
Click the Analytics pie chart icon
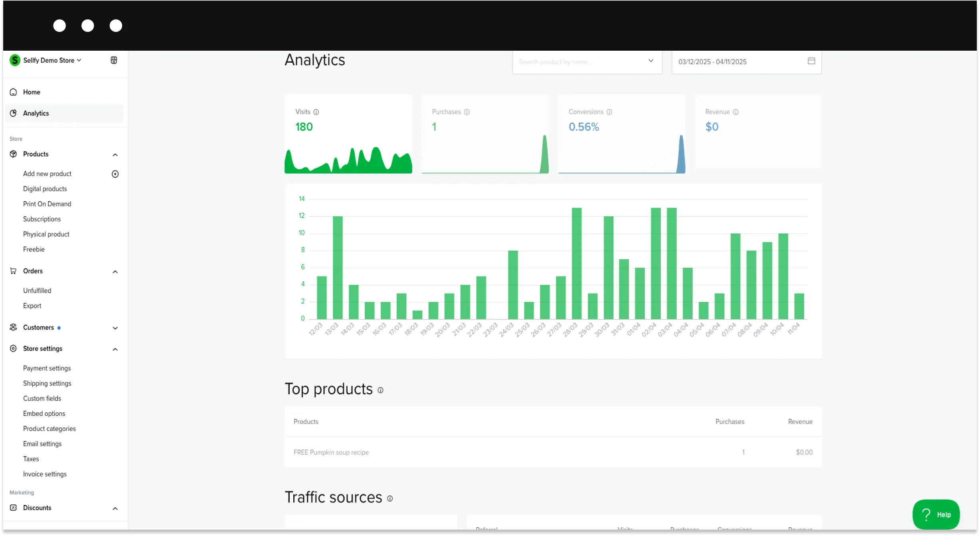[x=13, y=113]
